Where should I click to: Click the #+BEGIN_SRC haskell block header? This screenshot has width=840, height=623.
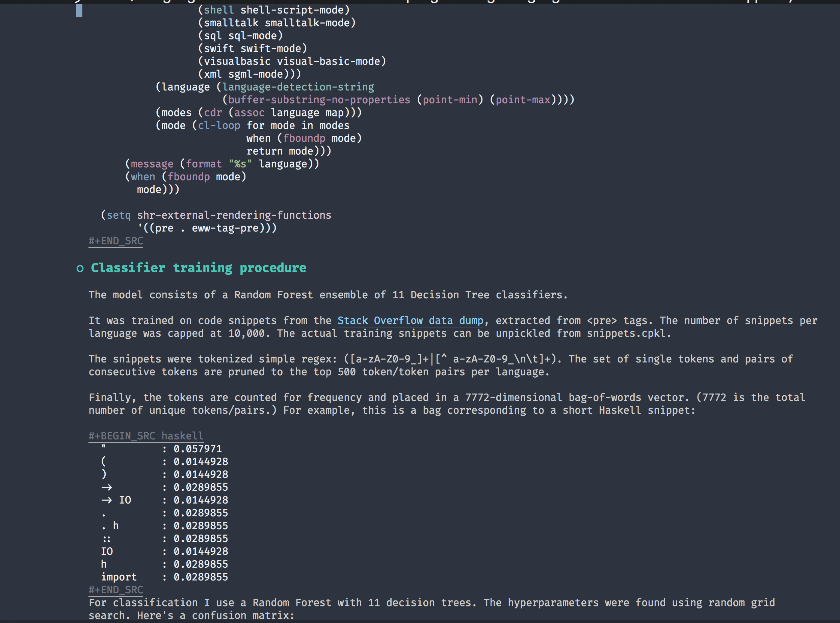[146, 436]
